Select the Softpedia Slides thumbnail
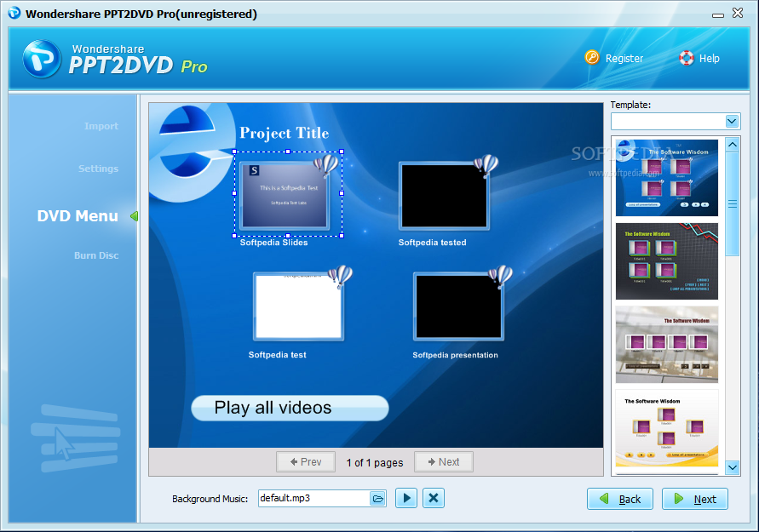This screenshot has width=759, height=532. pyautogui.click(x=285, y=195)
